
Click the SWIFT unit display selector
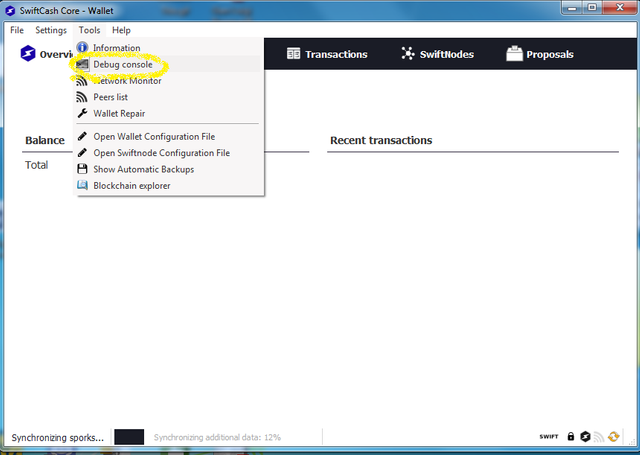pyautogui.click(x=549, y=437)
